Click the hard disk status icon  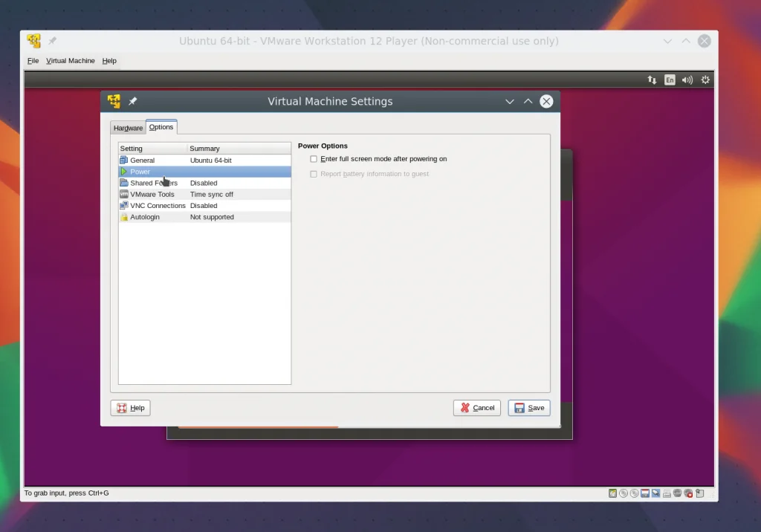click(612, 493)
